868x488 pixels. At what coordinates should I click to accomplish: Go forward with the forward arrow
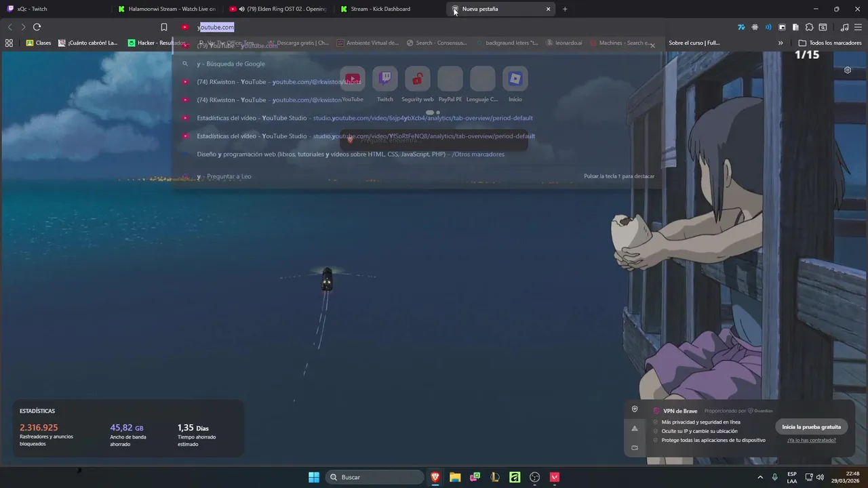coord(23,27)
